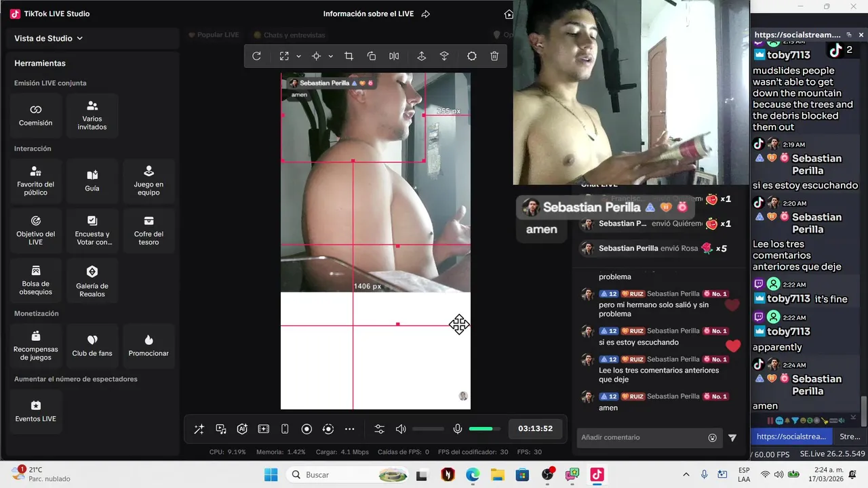Open the media and music icon in the bottom bar
The height and width of the screenshot is (488, 868).
221,429
